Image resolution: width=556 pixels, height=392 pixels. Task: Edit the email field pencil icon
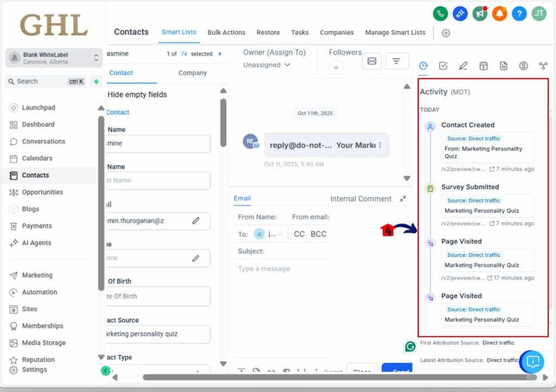(x=196, y=220)
